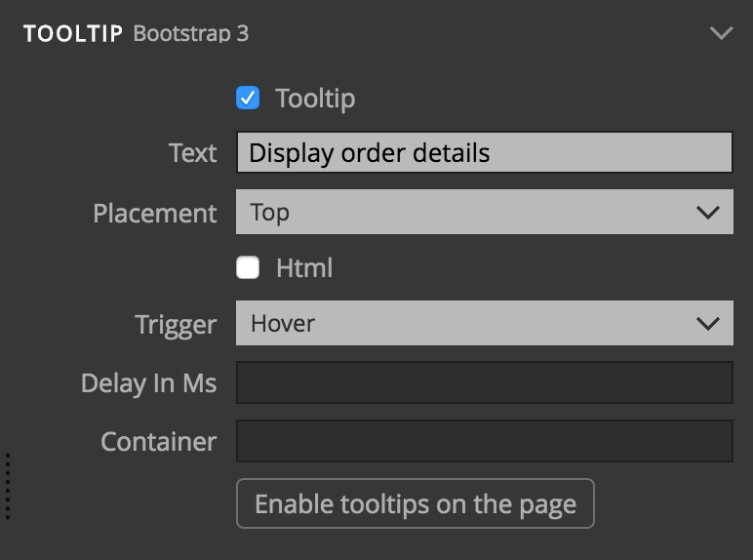
Task: Click the Tooltip checkbox label text
Action: click(315, 99)
